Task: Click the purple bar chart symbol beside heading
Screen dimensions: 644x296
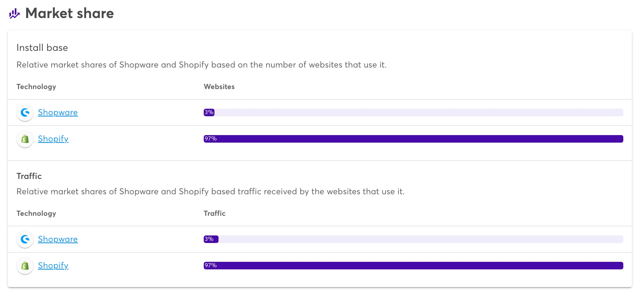Action: coord(15,13)
